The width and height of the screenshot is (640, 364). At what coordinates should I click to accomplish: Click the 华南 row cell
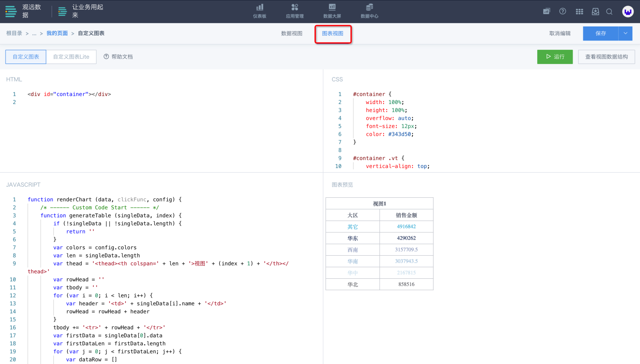[x=353, y=261]
